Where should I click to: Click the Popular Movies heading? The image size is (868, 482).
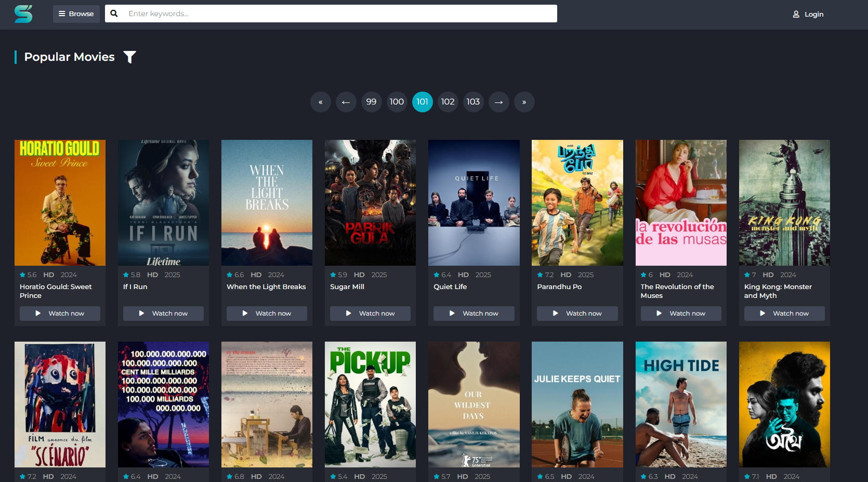70,57
